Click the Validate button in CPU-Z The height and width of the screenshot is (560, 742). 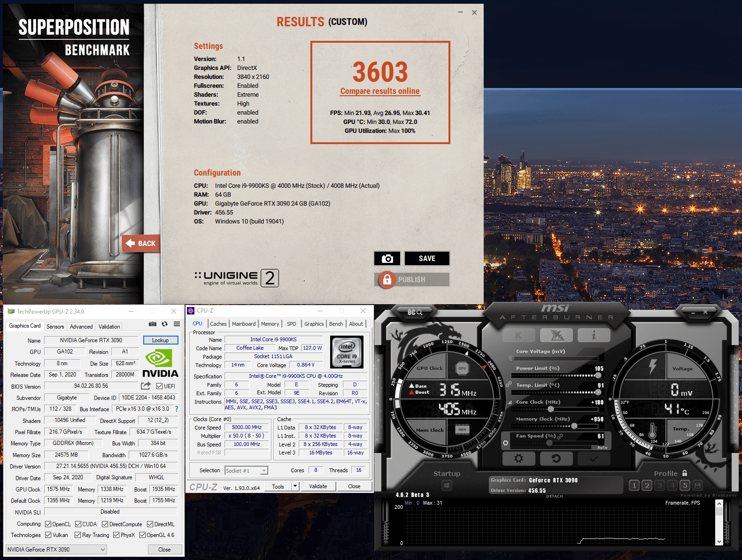click(318, 486)
